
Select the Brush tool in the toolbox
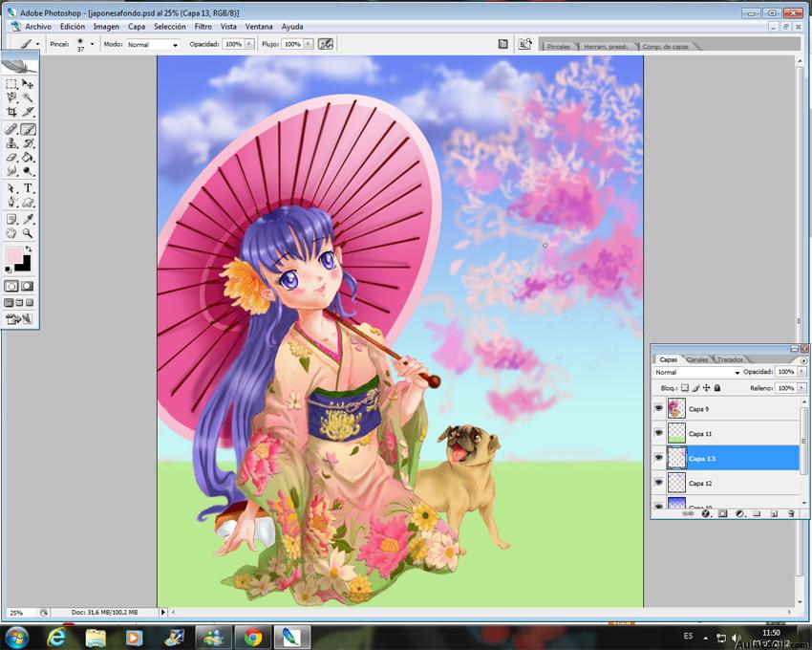(x=28, y=129)
